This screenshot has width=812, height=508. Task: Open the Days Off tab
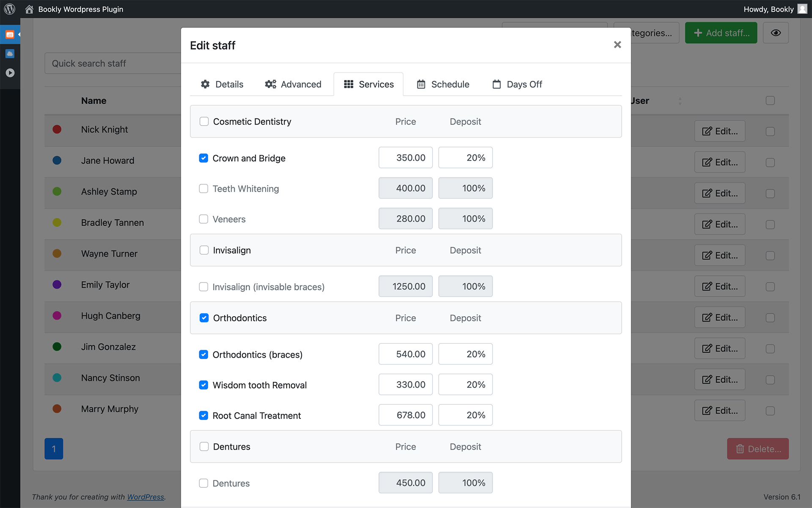(517, 84)
